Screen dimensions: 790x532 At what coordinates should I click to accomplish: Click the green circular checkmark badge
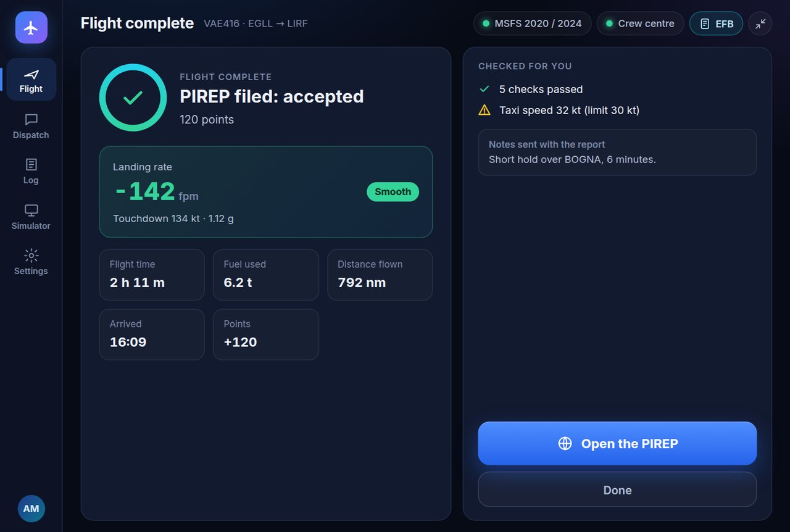133,98
